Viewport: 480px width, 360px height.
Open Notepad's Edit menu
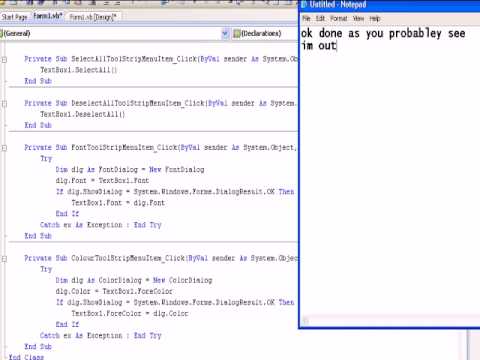[320, 18]
